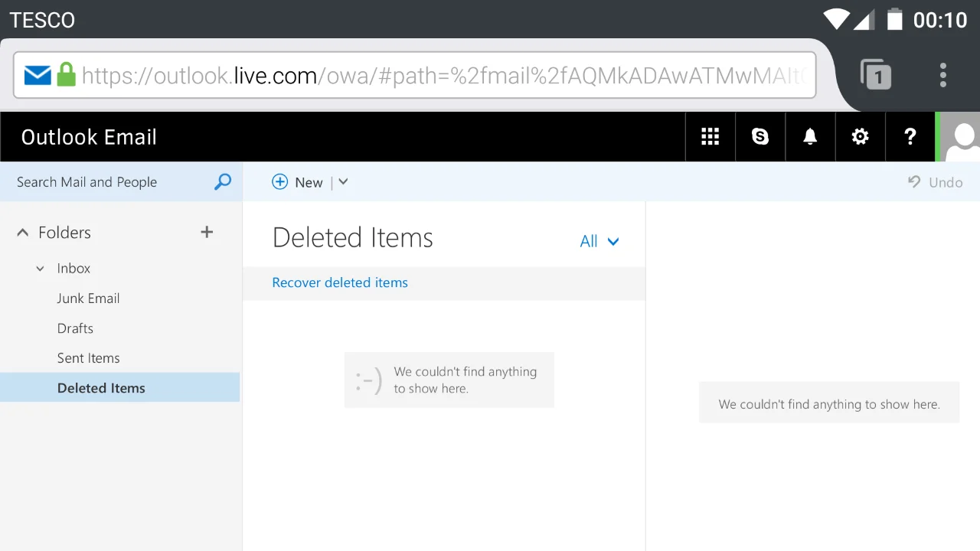Tap the green padlock security icon
Screen dimensions: 980x551
pos(67,75)
